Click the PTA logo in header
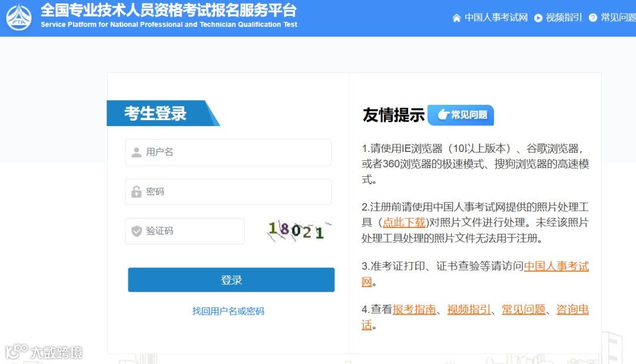Viewport: 636px width, 364px height. pyautogui.click(x=19, y=18)
